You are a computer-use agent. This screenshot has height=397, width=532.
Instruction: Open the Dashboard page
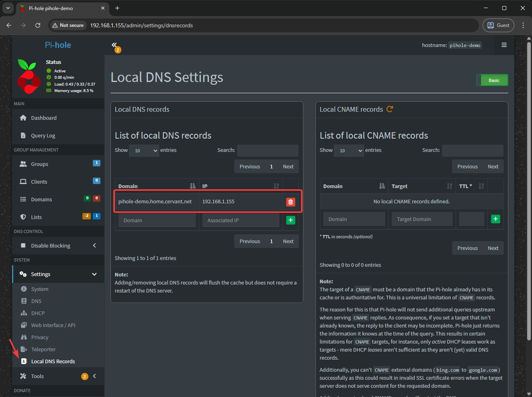pos(44,118)
